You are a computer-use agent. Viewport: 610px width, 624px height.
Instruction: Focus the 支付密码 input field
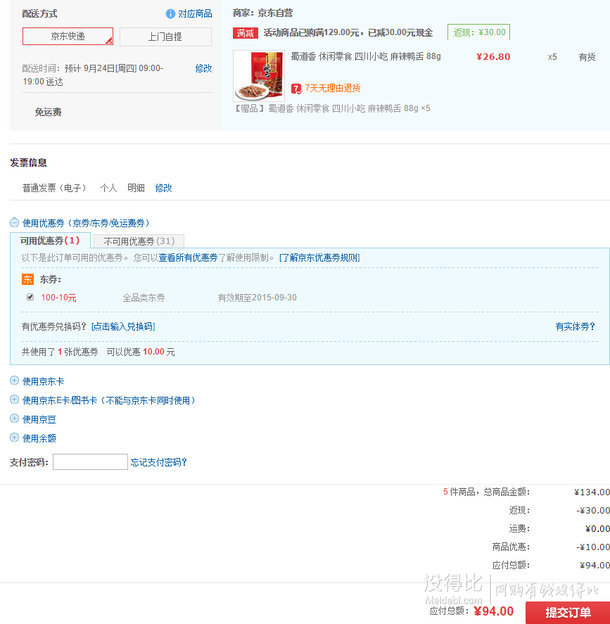(90, 462)
